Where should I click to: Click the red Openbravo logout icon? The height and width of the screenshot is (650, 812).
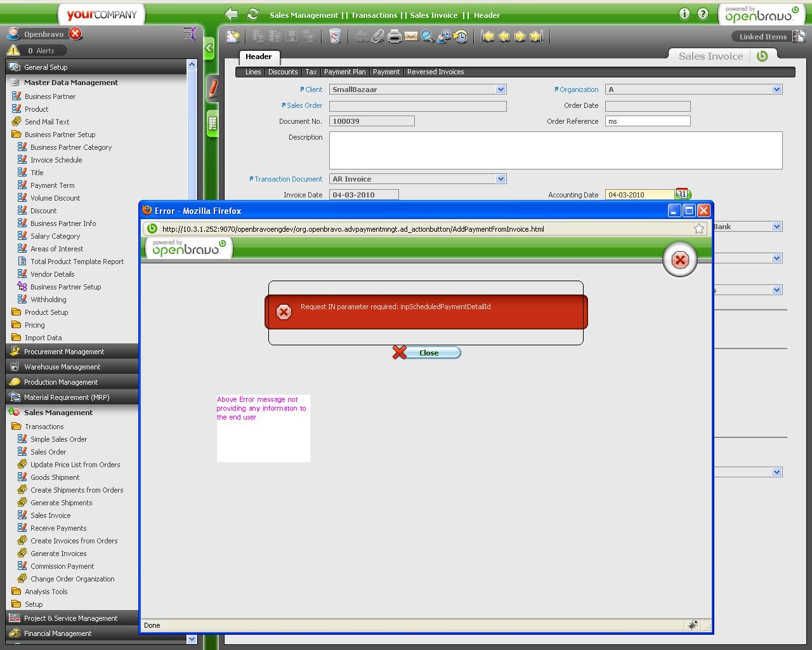point(75,34)
